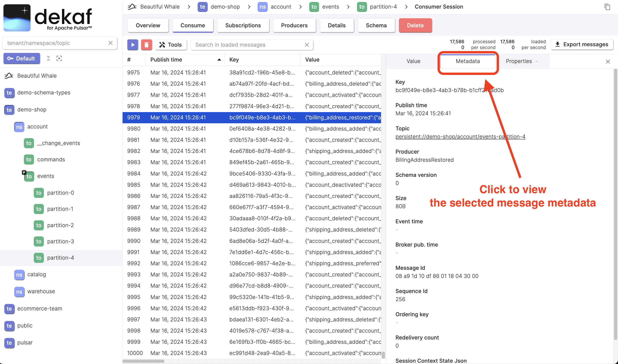The height and width of the screenshot is (364, 618).
Task: Click the persistent topic link in metadata
Action: tap(460, 136)
